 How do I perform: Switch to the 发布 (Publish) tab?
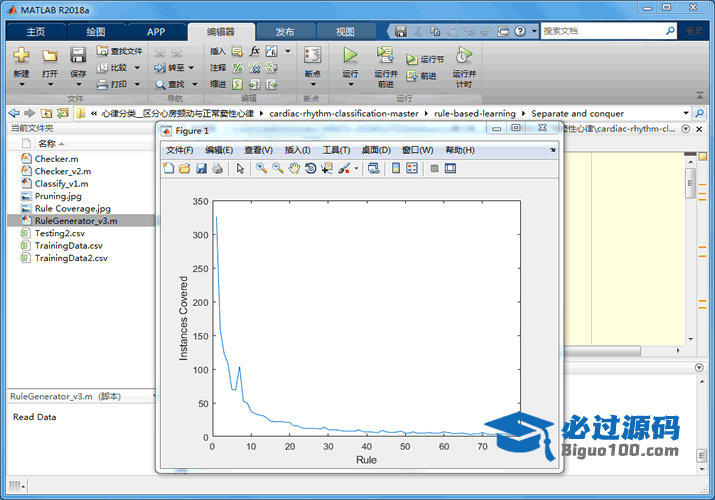click(x=285, y=32)
